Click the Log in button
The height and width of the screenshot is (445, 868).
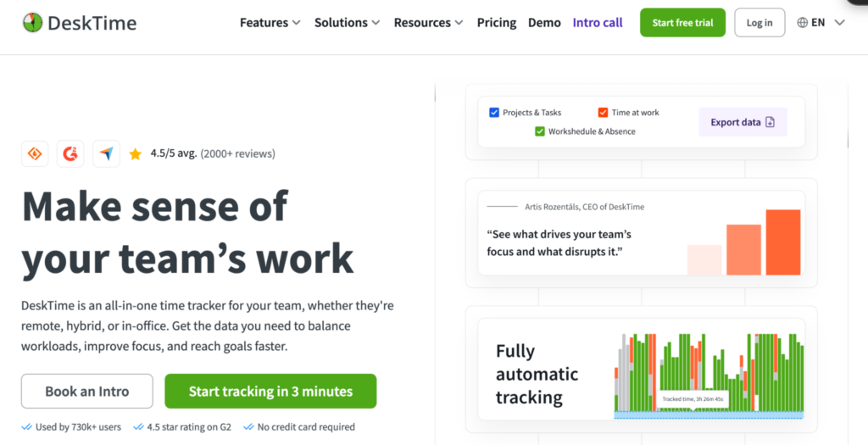point(759,23)
